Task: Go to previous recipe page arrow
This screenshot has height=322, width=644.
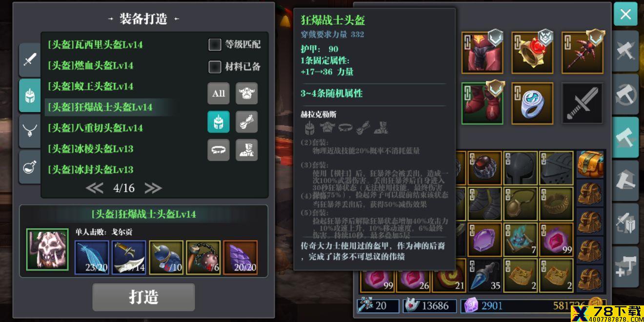Action: pos(95,188)
